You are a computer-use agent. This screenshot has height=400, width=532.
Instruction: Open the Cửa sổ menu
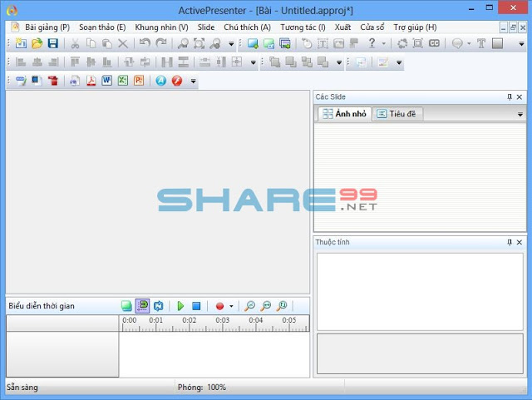372,27
